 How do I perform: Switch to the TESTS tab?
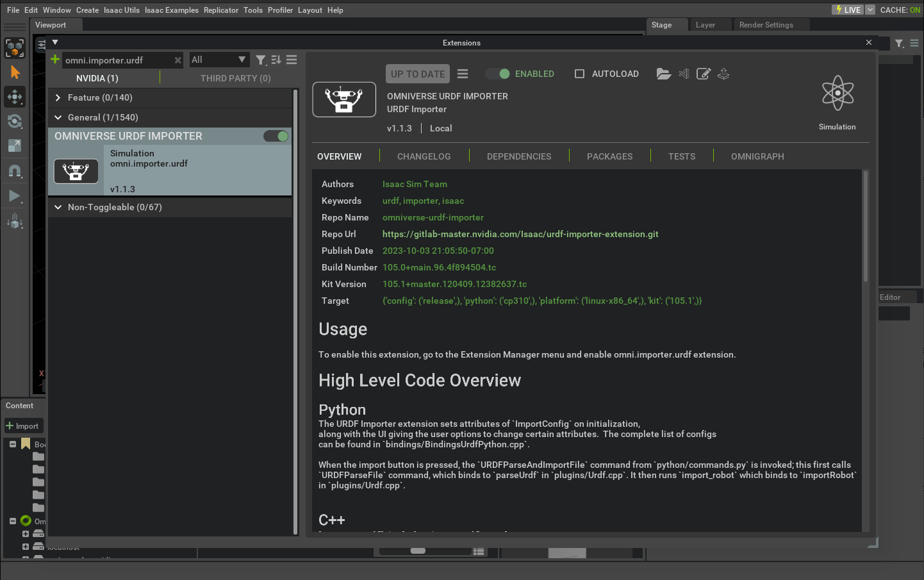(x=682, y=156)
